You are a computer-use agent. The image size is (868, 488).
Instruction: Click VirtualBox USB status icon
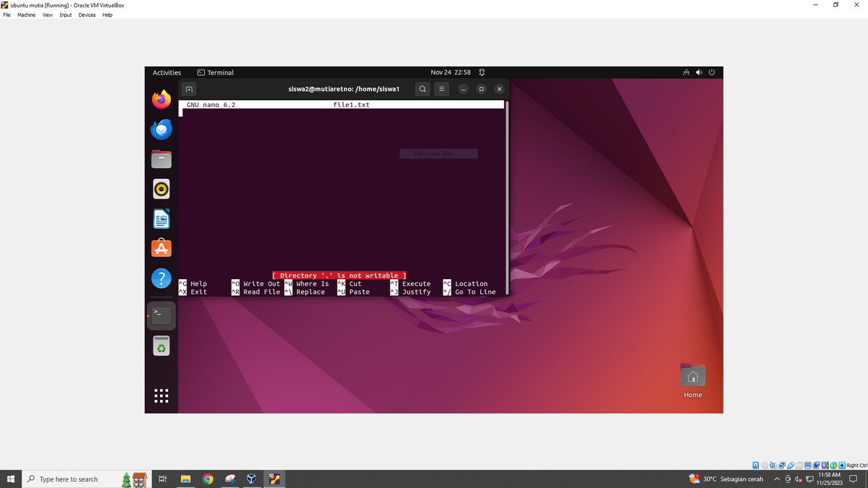[x=791, y=466]
